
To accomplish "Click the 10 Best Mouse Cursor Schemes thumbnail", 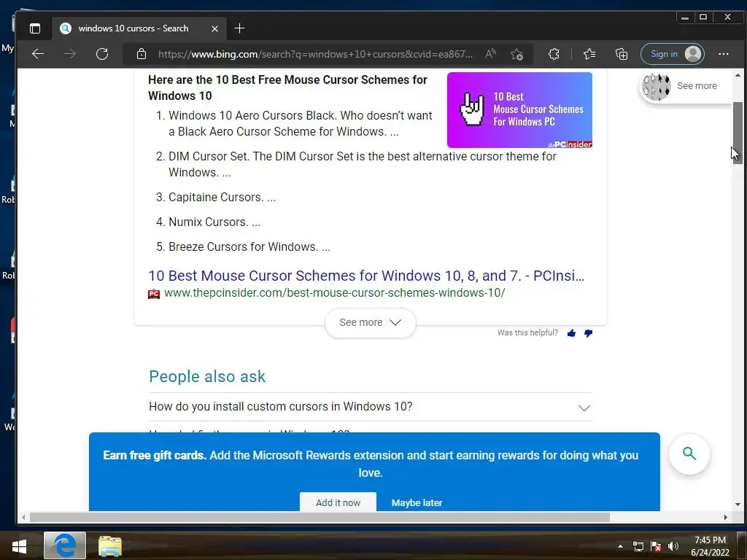I will coord(519,110).
